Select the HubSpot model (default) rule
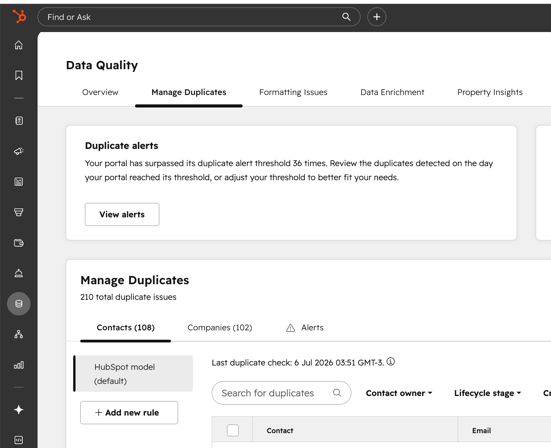Viewport: 551px width, 448px height. 134,374
